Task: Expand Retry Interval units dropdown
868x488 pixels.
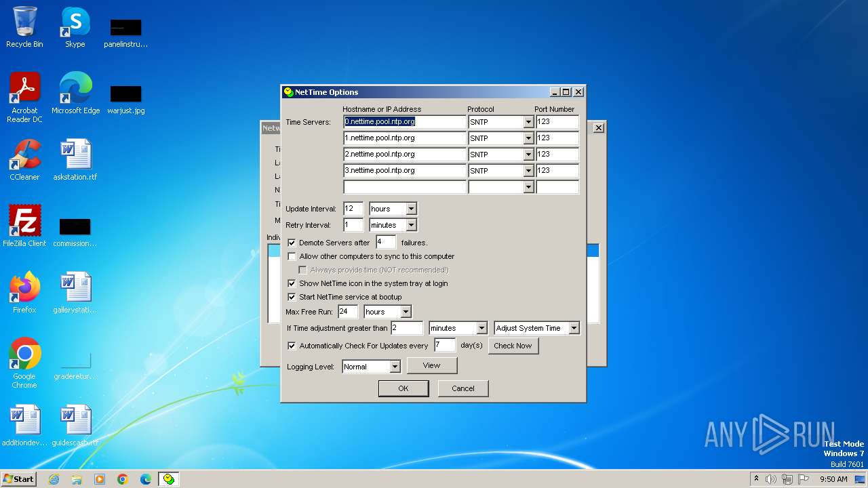Action: [x=411, y=225]
